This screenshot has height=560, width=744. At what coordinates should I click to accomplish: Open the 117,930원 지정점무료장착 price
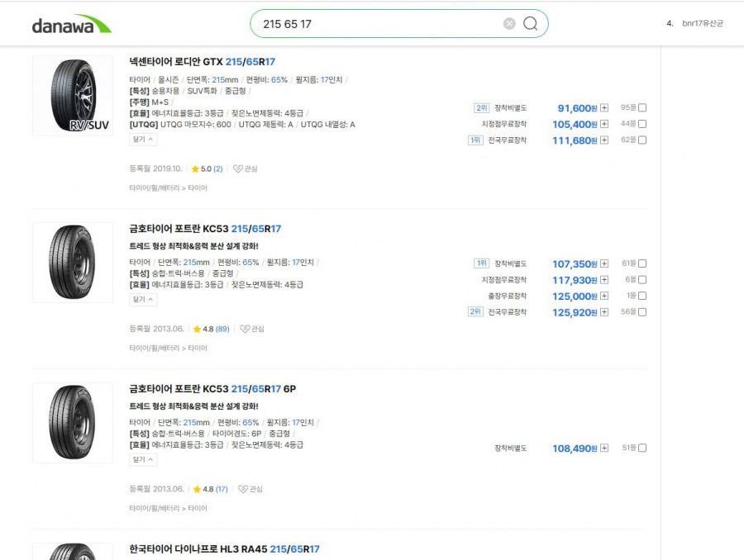(x=575, y=280)
